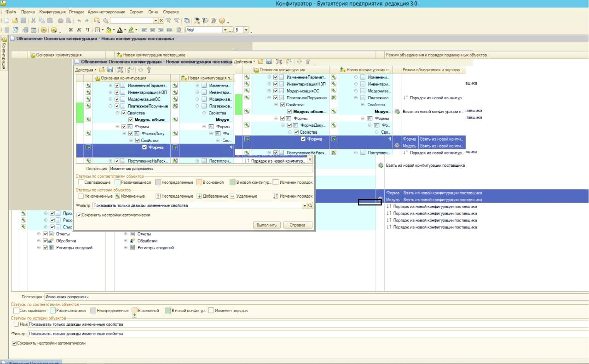This screenshot has width=589, height=364.
Task: Toggle Регистры сведений checkbox in background tree
Action: [x=45, y=248]
